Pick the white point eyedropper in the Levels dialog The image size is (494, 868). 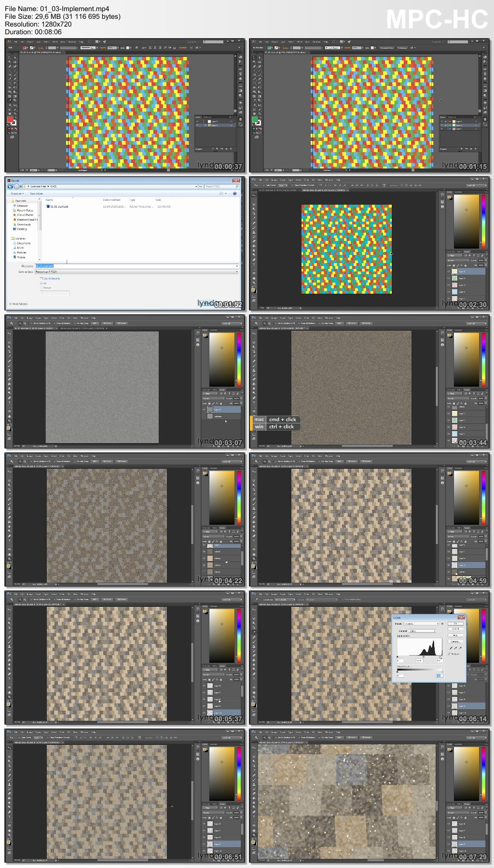pos(460,648)
